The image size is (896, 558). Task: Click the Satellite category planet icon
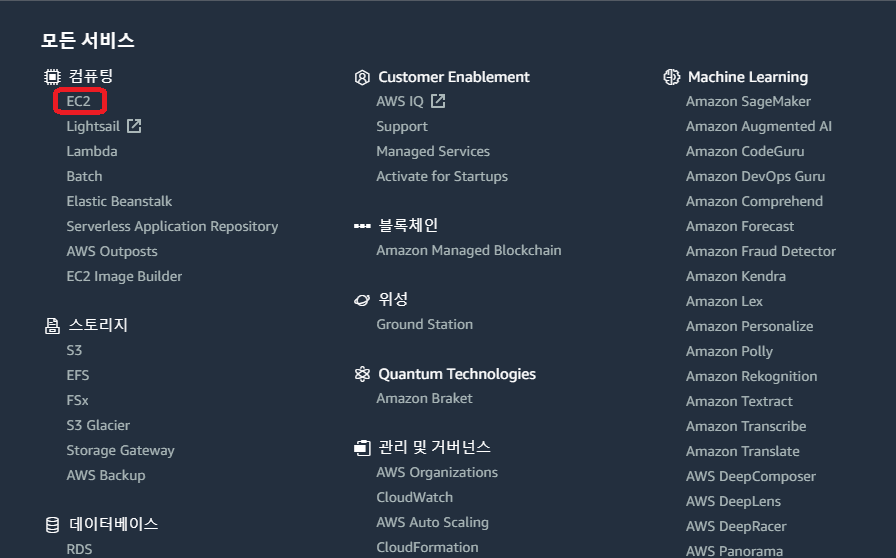point(362,299)
